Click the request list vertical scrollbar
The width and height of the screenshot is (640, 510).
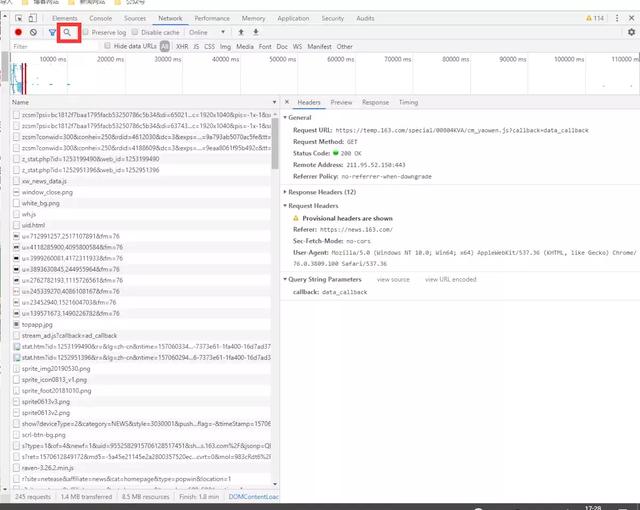point(275,143)
